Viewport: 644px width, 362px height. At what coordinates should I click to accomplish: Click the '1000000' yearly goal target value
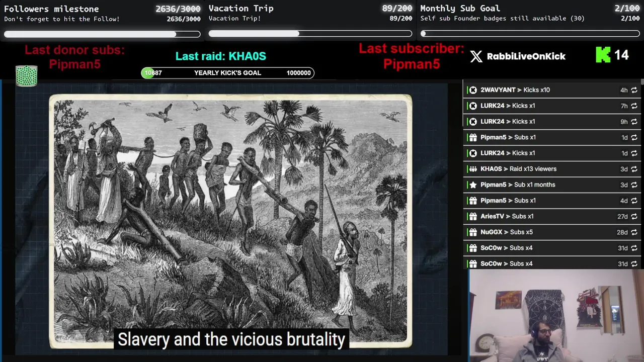coord(298,73)
